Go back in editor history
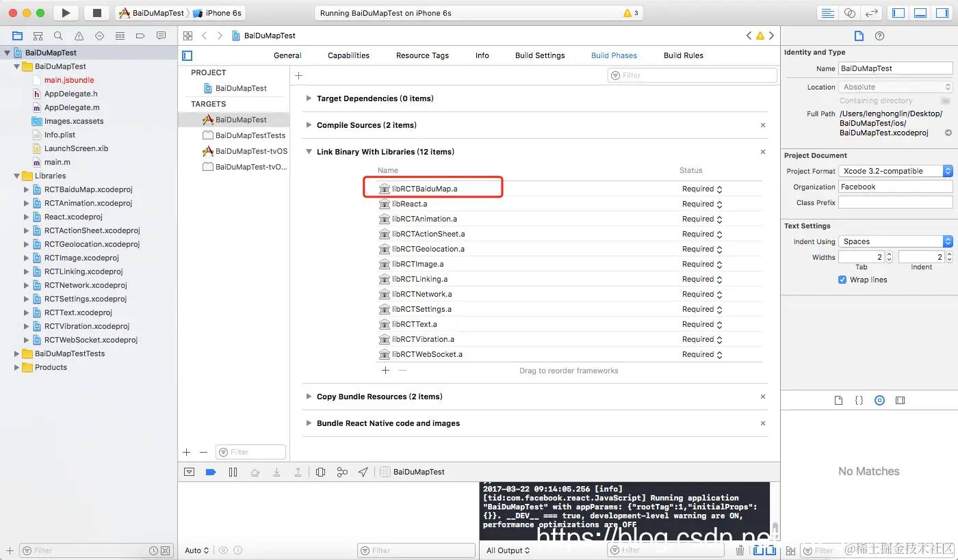The width and height of the screenshot is (958, 560). tap(204, 36)
